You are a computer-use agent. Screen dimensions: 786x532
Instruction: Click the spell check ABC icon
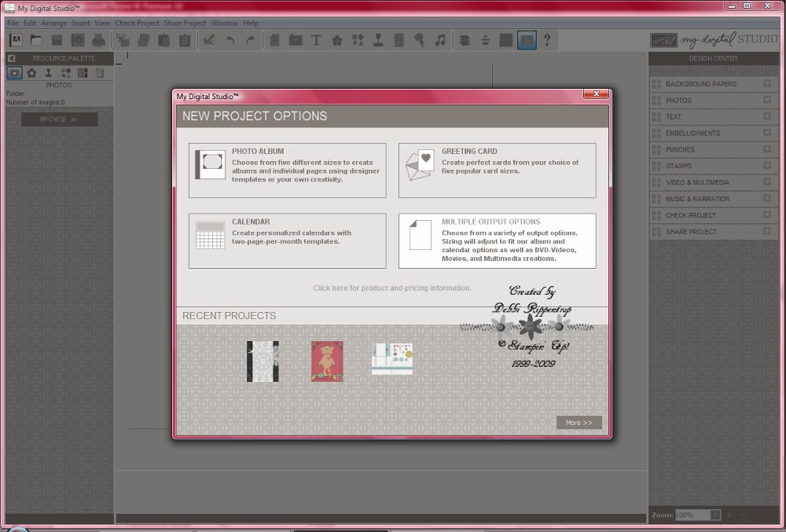coord(208,40)
